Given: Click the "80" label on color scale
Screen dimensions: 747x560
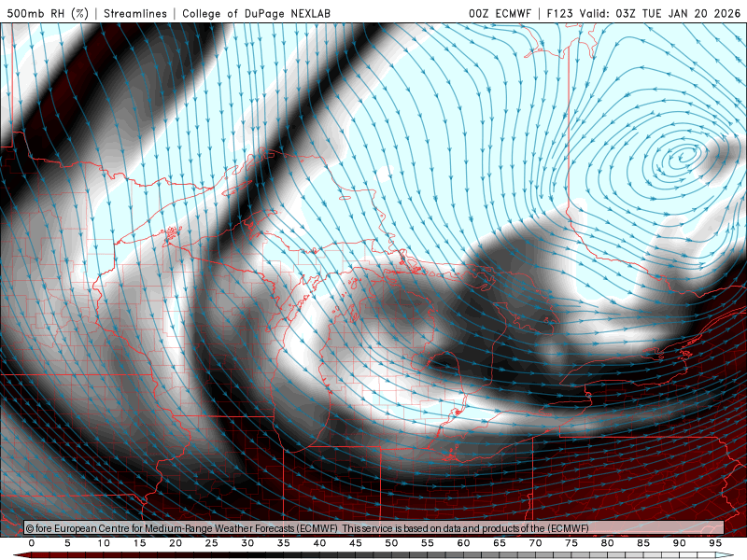Looking at the screenshot, I should click(x=608, y=543).
